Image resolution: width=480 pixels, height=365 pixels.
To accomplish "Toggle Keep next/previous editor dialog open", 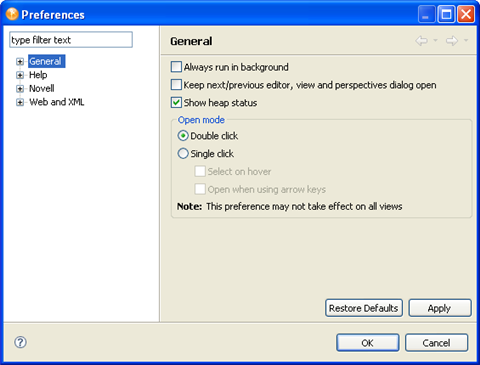I will tap(176, 85).
